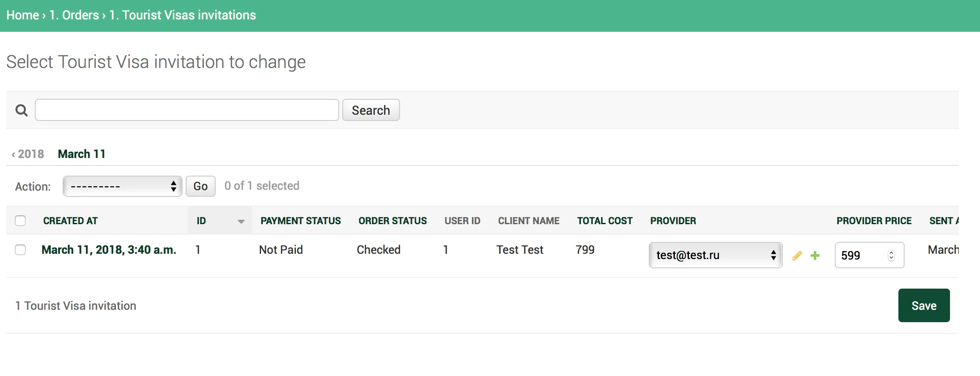Image resolution: width=980 pixels, height=376 pixels.
Task: Click the pencil icon to edit provider
Action: coord(797,256)
